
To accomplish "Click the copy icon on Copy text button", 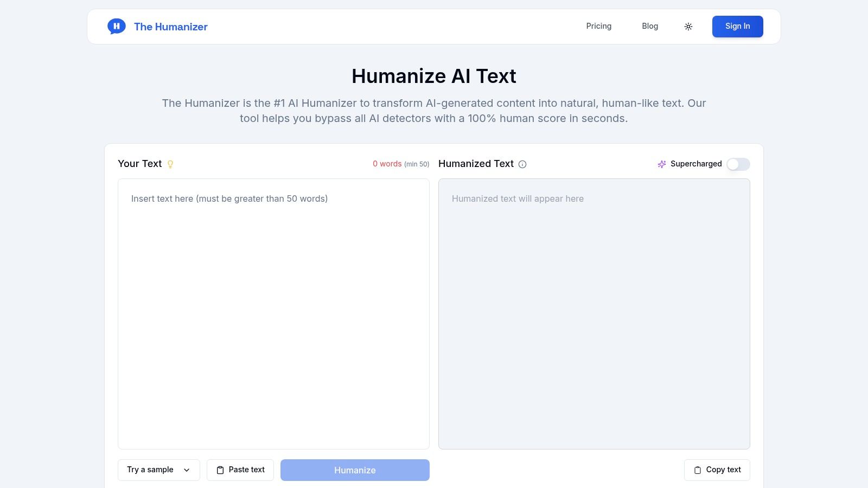I will 697,470.
